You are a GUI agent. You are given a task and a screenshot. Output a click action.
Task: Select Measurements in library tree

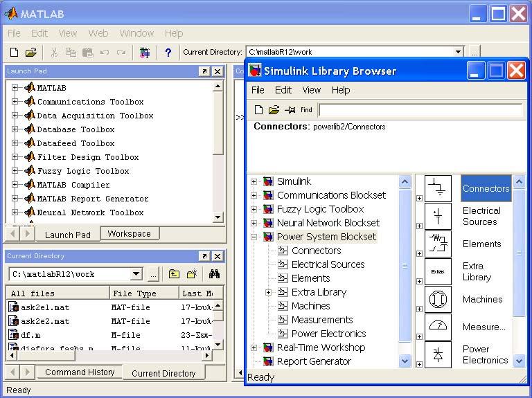pyautogui.click(x=322, y=320)
